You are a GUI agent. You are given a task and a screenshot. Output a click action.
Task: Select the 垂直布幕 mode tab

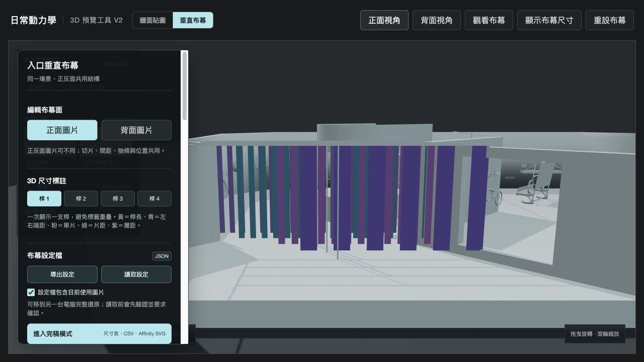[193, 20]
